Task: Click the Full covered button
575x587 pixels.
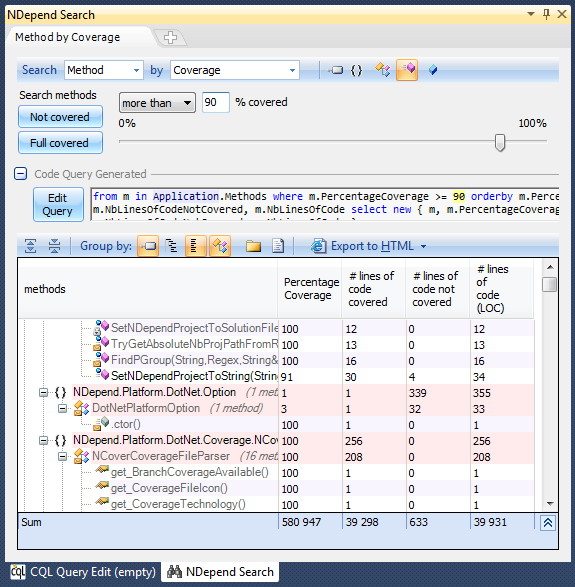Action: tap(60, 143)
